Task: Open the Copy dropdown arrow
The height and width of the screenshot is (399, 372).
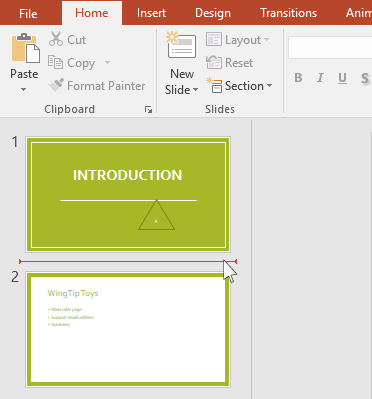Action: click(107, 62)
